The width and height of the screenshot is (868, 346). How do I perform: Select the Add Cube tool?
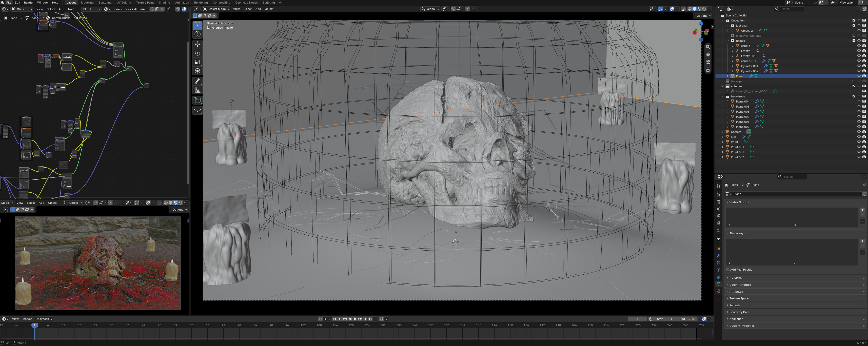(x=198, y=100)
